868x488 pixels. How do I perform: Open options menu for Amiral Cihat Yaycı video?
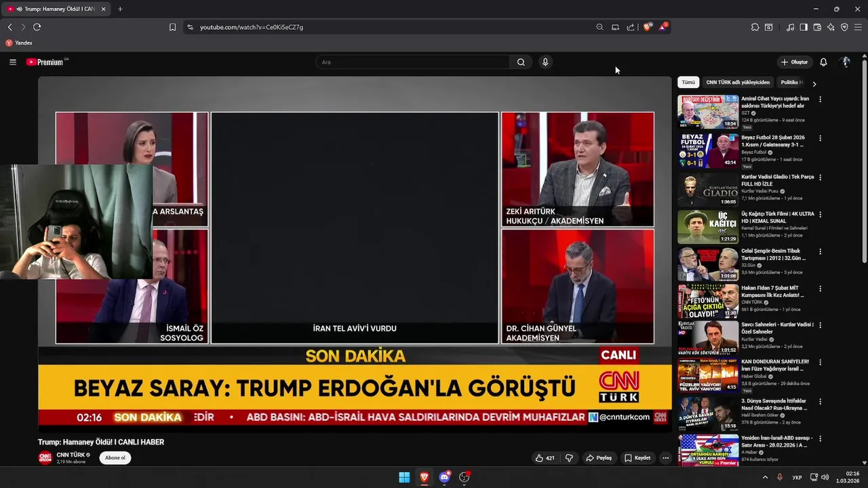click(820, 99)
